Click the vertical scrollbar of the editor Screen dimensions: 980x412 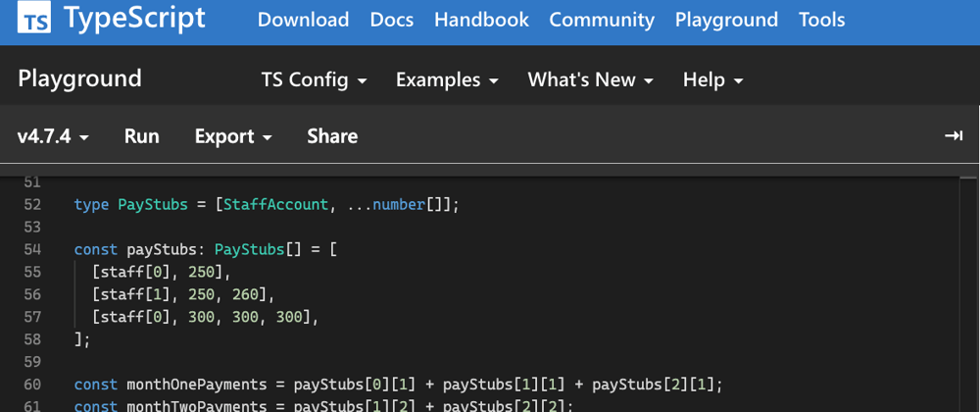coord(969,294)
